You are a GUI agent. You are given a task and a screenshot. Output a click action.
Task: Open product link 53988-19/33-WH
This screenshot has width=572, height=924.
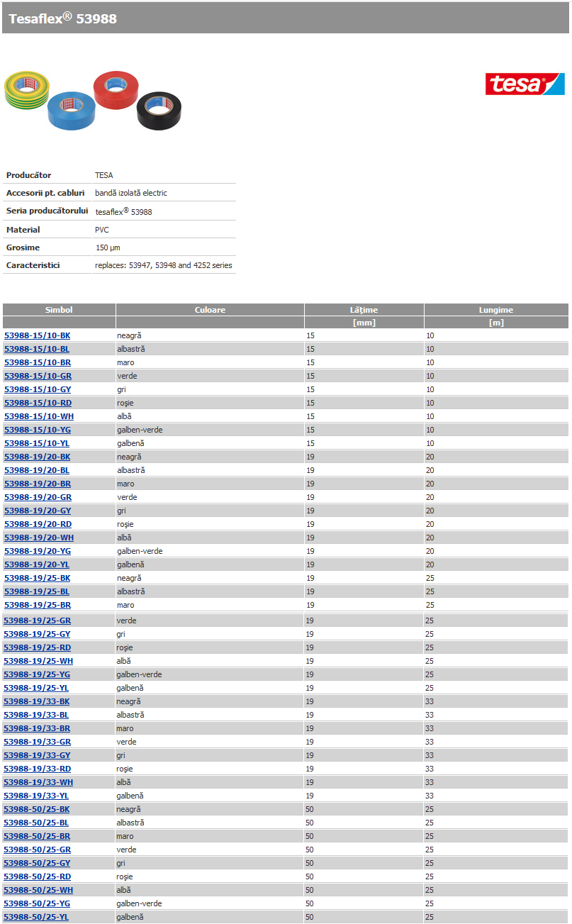pyautogui.click(x=39, y=782)
